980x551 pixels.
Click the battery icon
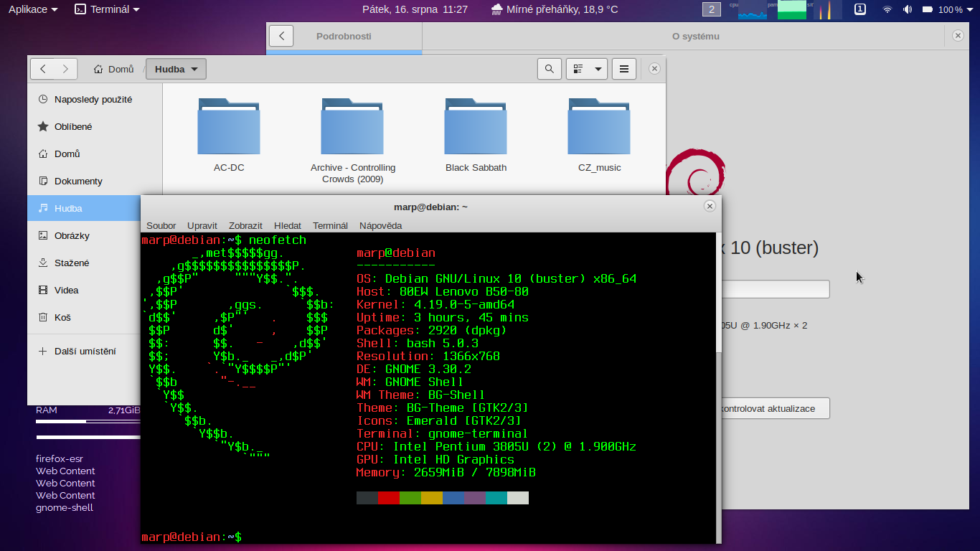point(927,9)
